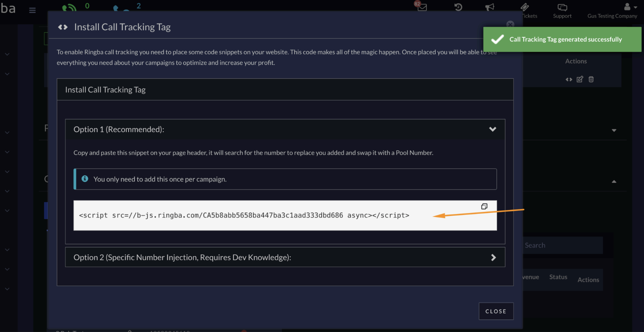This screenshot has width=644, height=332.
Task: Open Gus Testing Company account dropdown
Action: [630, 8]
